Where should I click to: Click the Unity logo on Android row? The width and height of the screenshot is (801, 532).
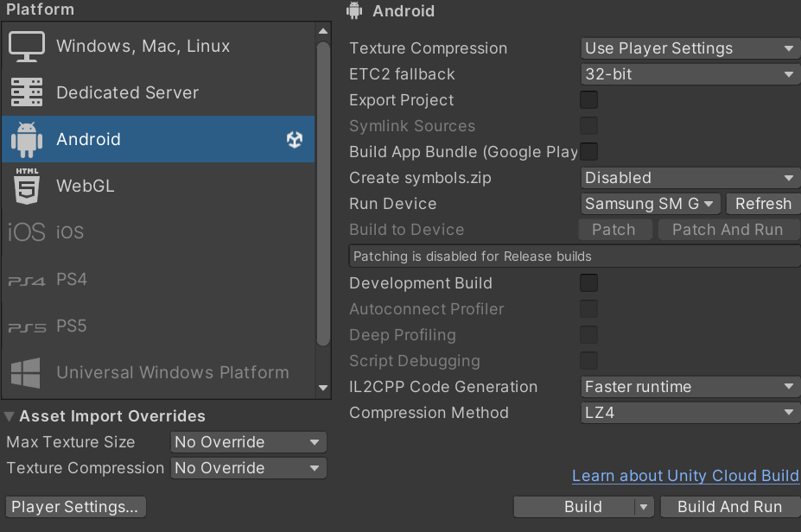[295, 139]
